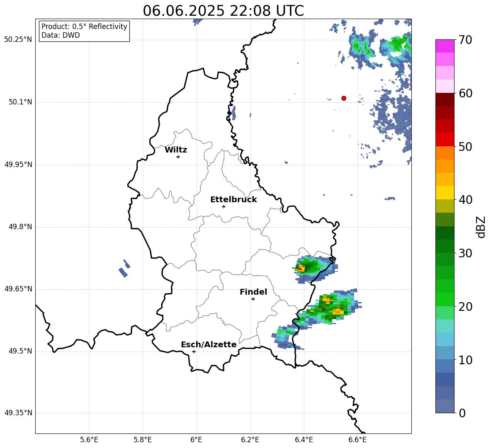Click the 50 colorbar tick label
The height and width of the screenshot is (448, 491).
pyautogui.click(x=465, y=147)
